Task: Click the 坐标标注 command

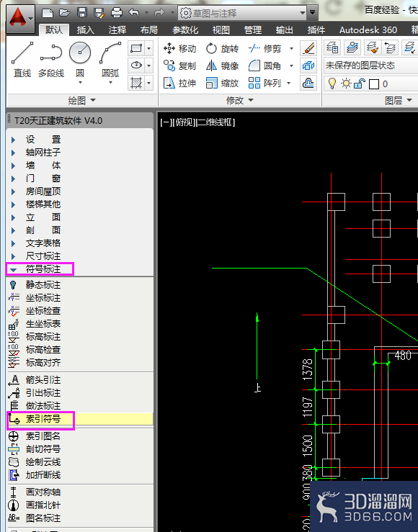Action: point(43,298)
